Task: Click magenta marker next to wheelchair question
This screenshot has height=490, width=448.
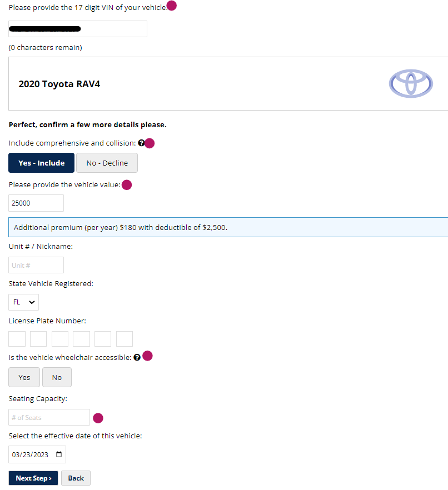Action: (147, 356)
